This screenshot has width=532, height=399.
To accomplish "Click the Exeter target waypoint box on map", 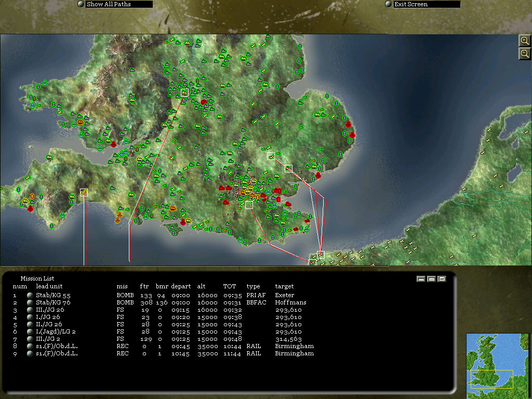I will pos(84,192).
